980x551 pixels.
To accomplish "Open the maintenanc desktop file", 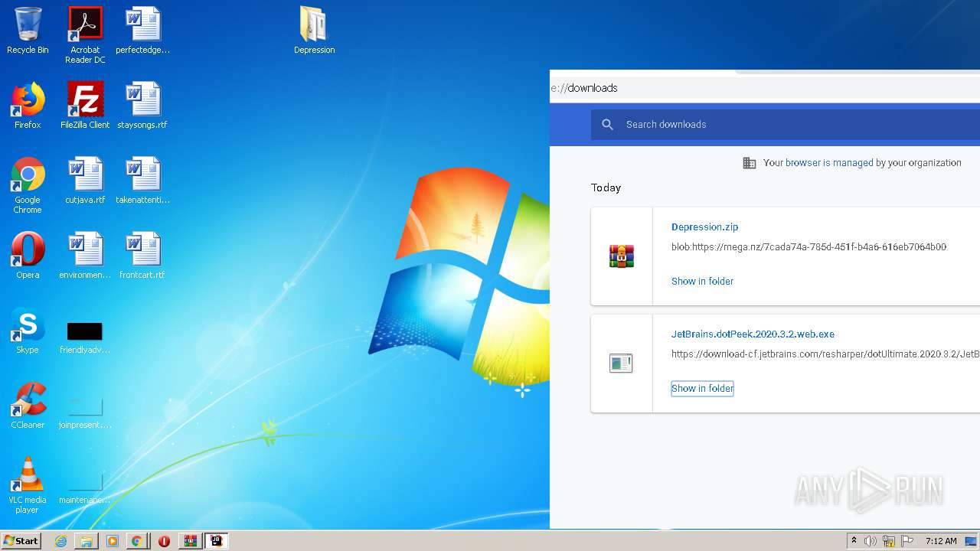I will click(85, 487).
